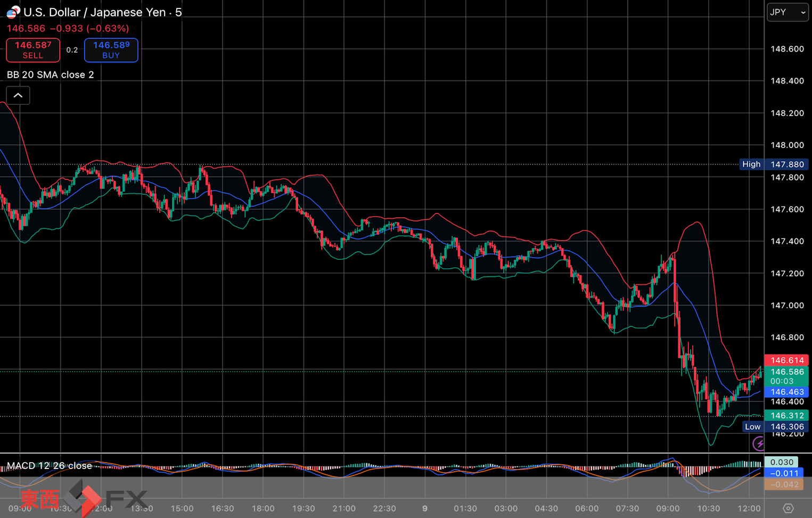Click the Low 146.306 price marker
Image resolution: width=812 pixels, height=518 pixels.
[775, 426]
